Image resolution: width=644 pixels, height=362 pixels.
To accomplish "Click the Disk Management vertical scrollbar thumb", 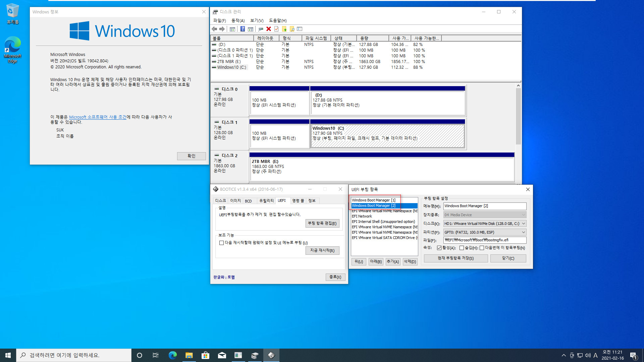I will 518,116.
